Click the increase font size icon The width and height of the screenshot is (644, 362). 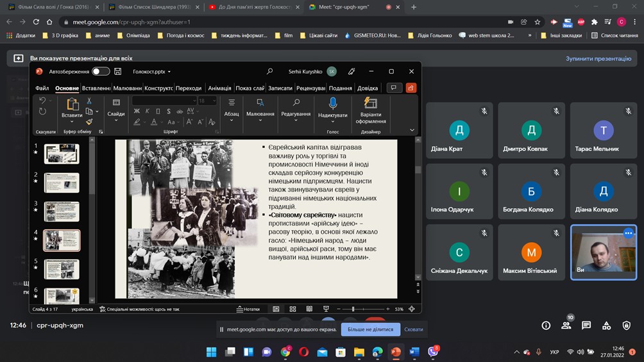[x=189, y=122]
